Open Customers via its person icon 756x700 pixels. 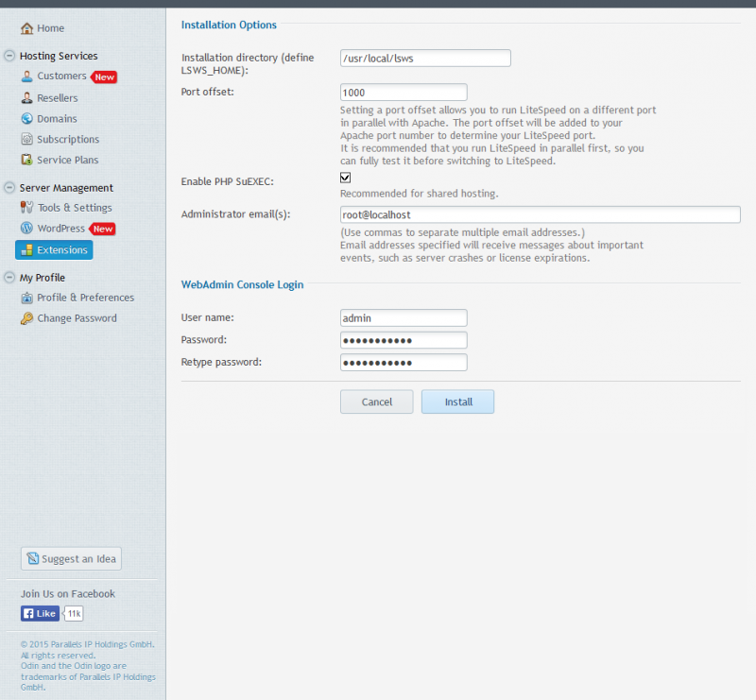27,77
